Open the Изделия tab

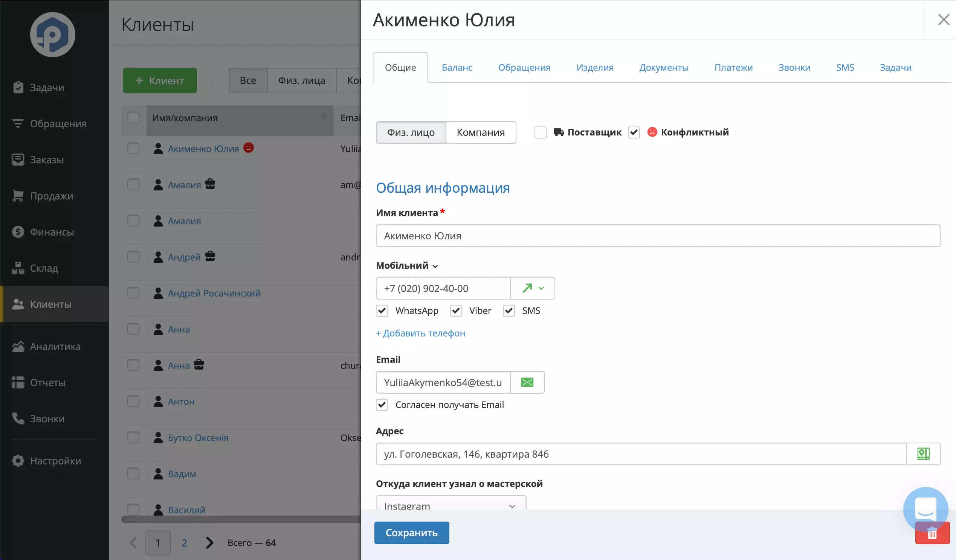[x=595, y=67]
